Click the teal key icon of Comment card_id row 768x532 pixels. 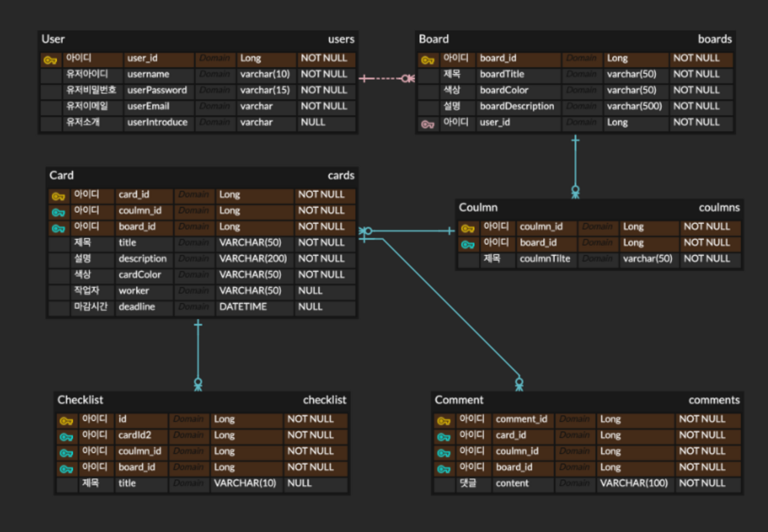(x=443, y=437)
